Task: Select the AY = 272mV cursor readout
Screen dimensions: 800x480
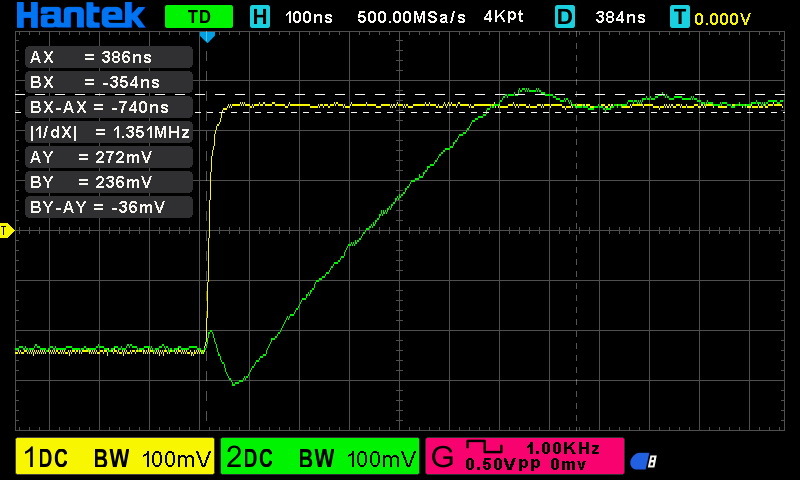Action: click(109, 157)
